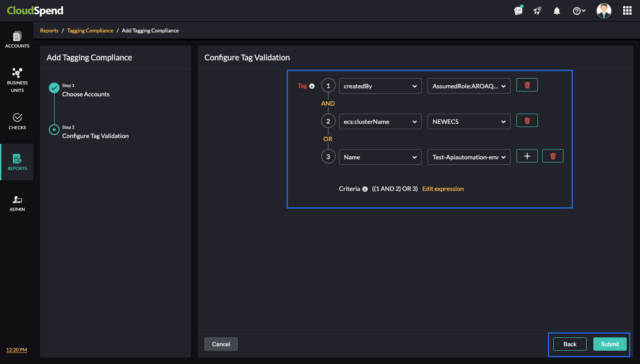Screen dimensions: 640x364
Task: Click the Tagging Compliance breadcrumb
Action: coord(90,31)
